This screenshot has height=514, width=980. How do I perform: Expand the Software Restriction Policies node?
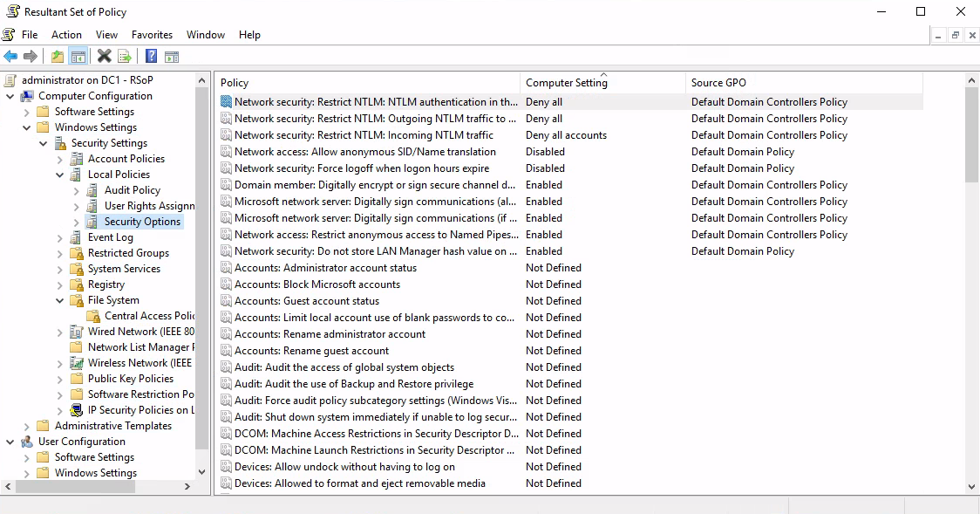(x=59, y=394)
